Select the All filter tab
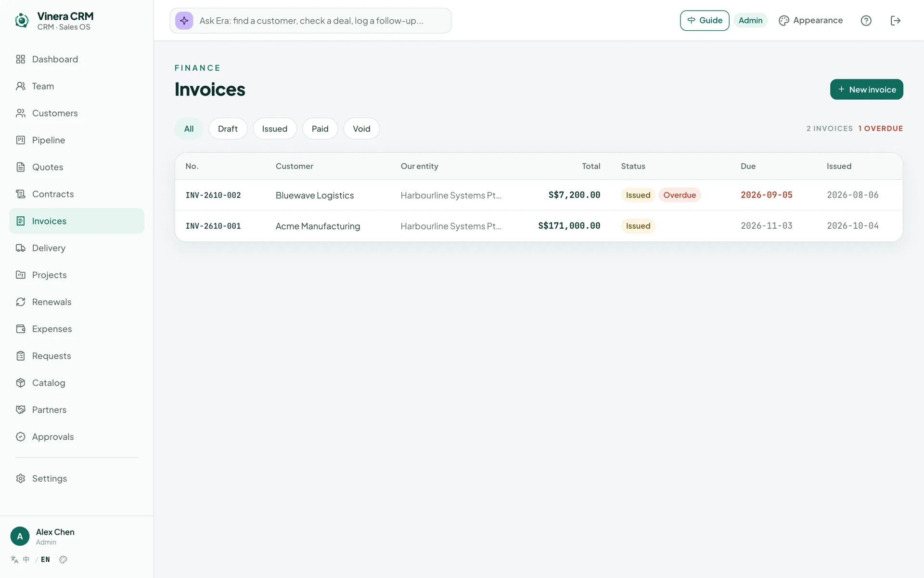 (189, 129)
